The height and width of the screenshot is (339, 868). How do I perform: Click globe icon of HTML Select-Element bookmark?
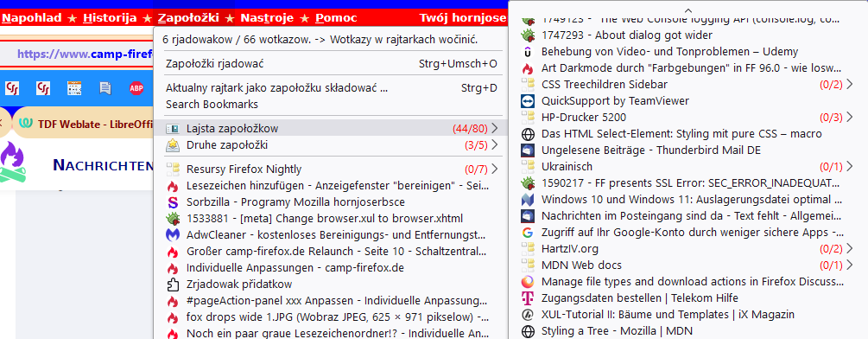click(x=528, y=134)
